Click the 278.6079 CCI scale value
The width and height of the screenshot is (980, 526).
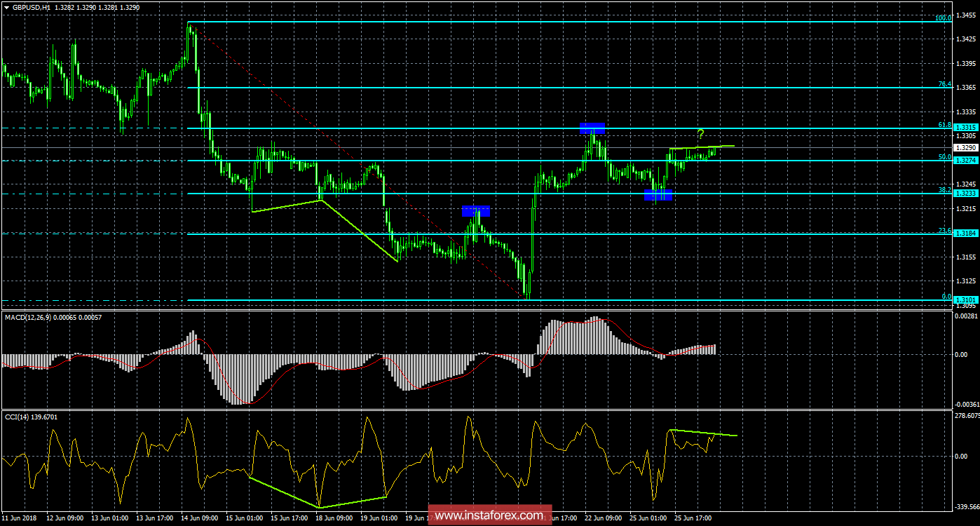click(967, 417)
